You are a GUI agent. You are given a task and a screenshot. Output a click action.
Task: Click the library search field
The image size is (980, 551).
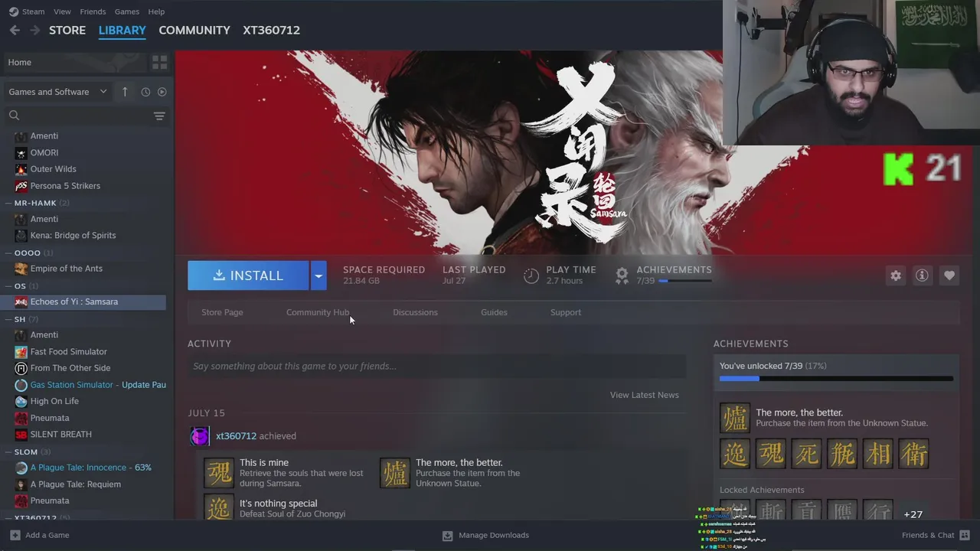[86, 116]
